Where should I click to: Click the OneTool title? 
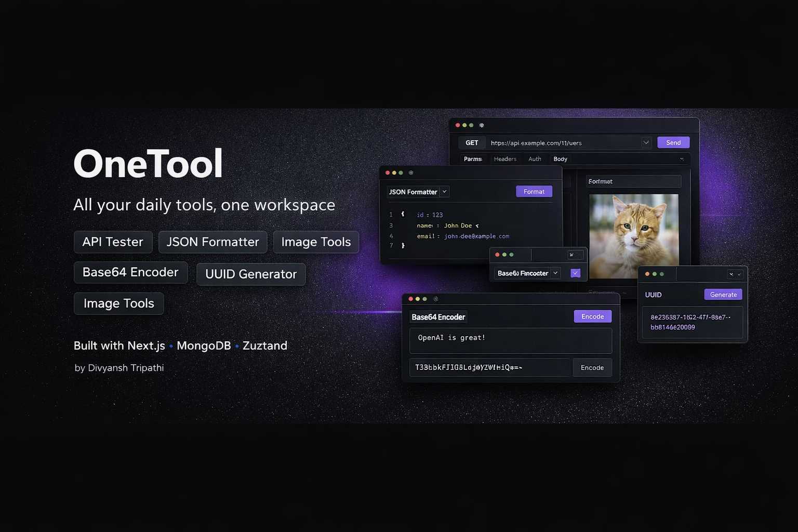point(148,164)
